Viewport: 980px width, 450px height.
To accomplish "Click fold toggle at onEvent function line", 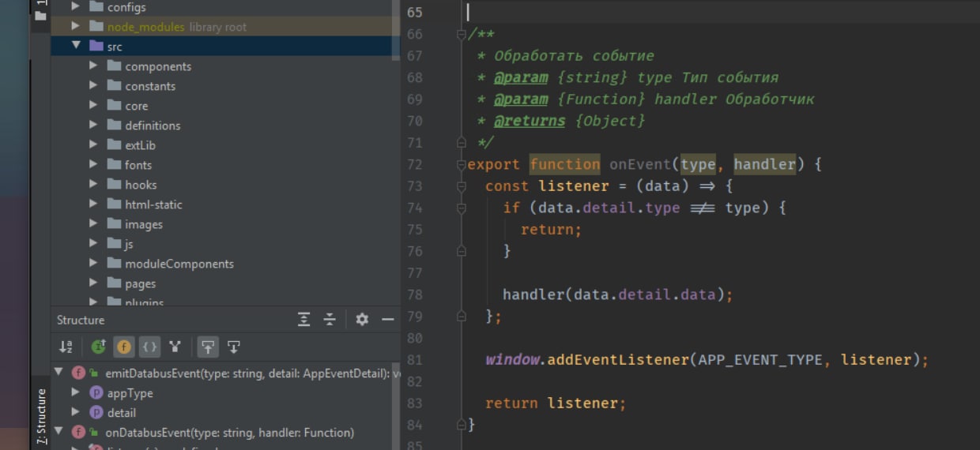I will [x=461, y=165].
